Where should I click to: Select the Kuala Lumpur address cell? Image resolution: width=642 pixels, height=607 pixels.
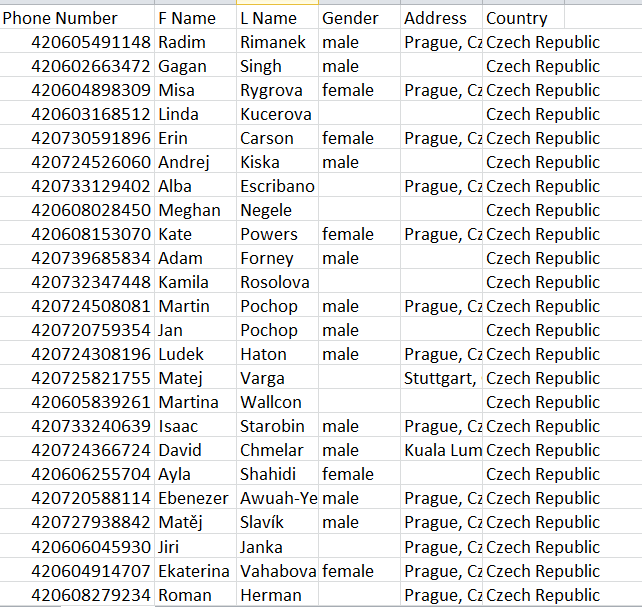[441, 450]
